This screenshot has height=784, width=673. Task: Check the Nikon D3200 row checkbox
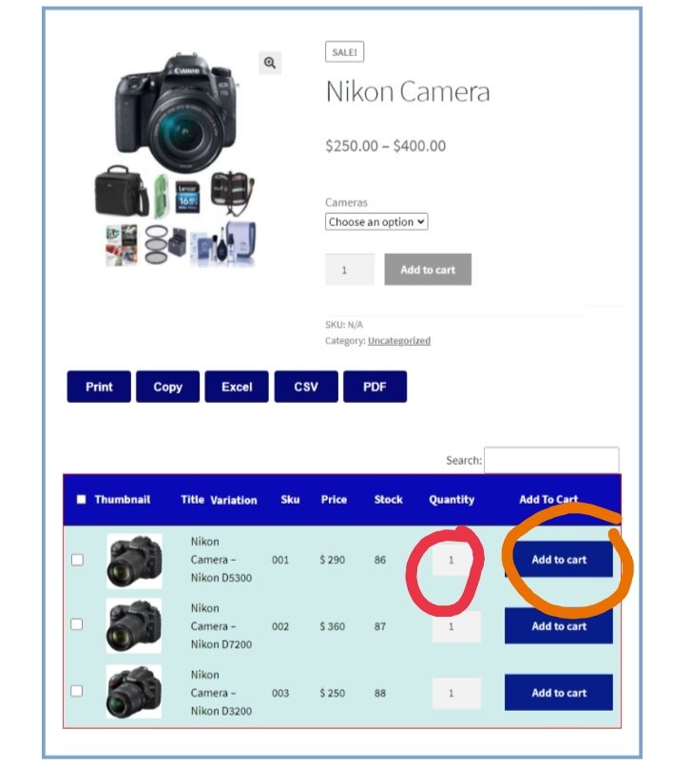point(76,691)
